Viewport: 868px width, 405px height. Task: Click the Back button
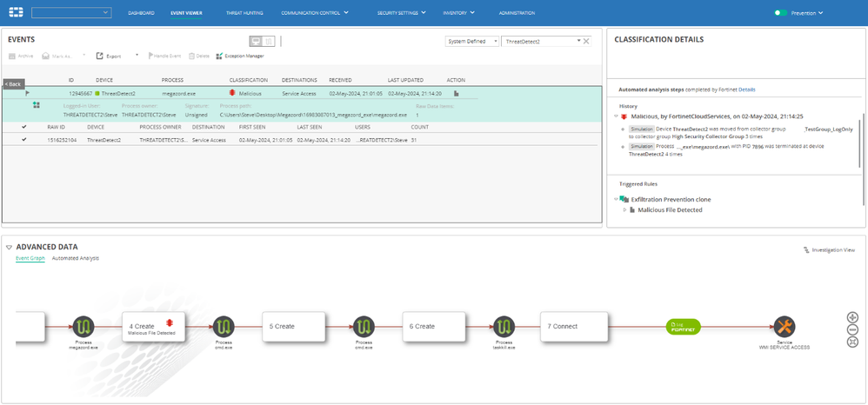click(12, 83)
